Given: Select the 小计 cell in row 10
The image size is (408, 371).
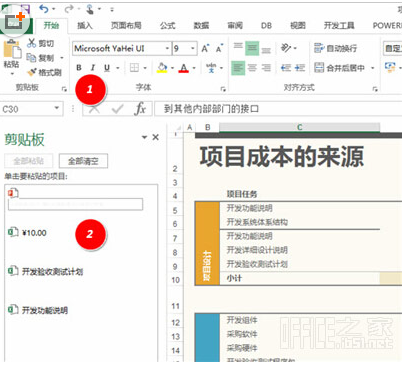Looking at the screenshot, I should pyautogui.click(x=299, y=278).
